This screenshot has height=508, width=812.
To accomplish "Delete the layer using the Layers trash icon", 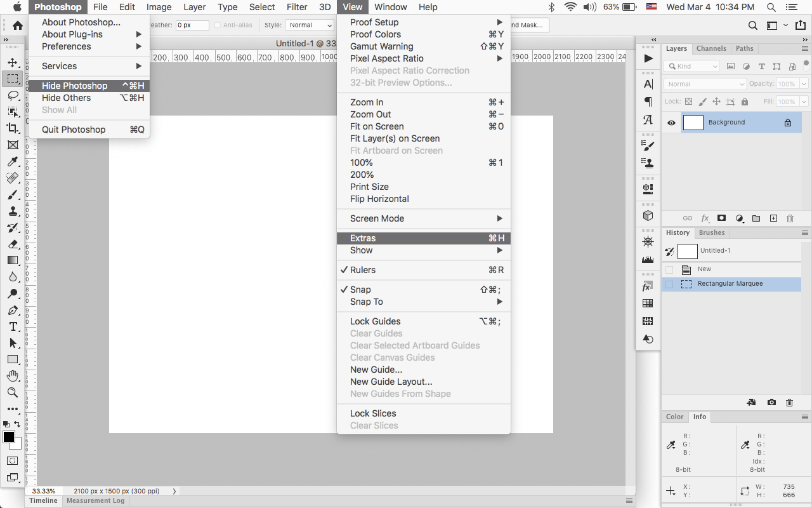I will pos(790,218).
